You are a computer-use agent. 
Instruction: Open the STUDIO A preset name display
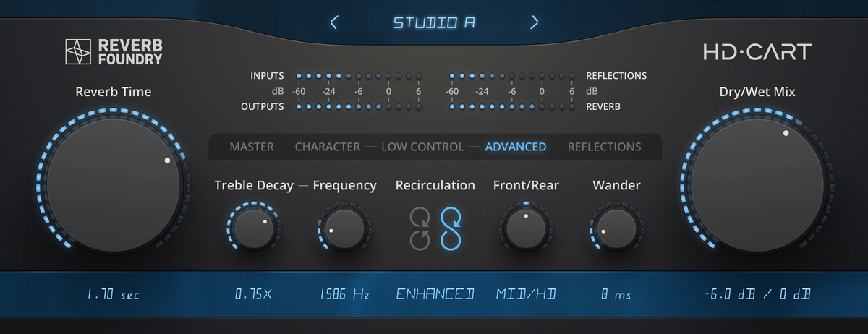434,22
